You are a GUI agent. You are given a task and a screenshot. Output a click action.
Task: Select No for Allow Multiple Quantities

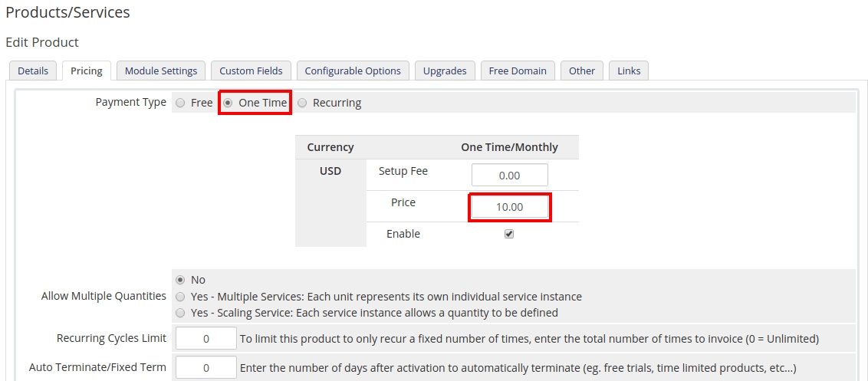click(180, 280)
